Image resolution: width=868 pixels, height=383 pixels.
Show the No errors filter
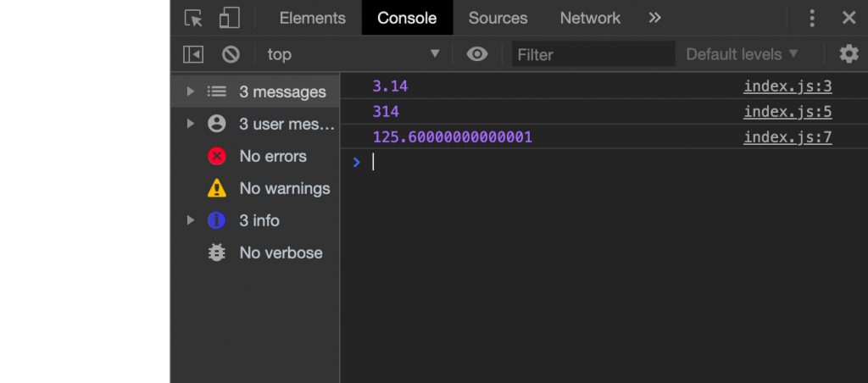coord(272,156)
